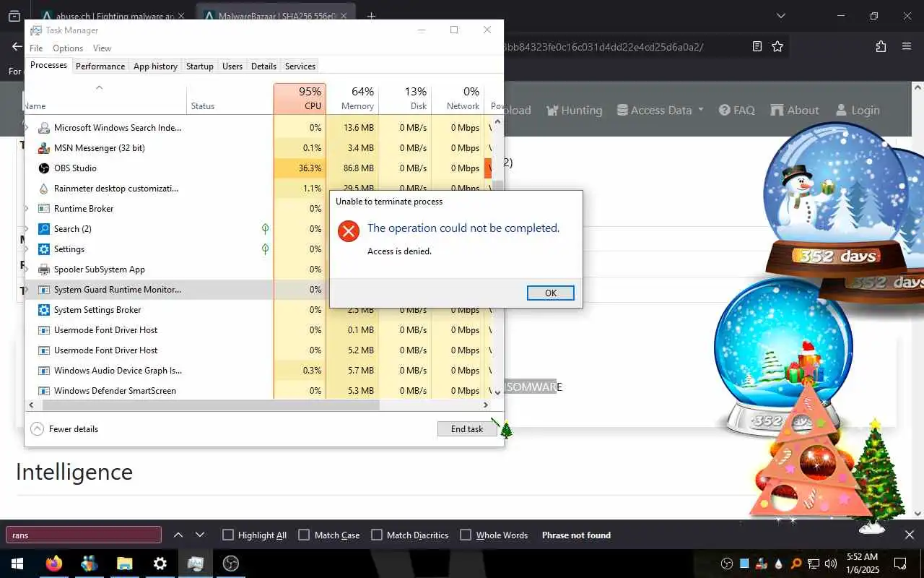
Task: Select the OBS Studio process row
Action: [257, 168]
